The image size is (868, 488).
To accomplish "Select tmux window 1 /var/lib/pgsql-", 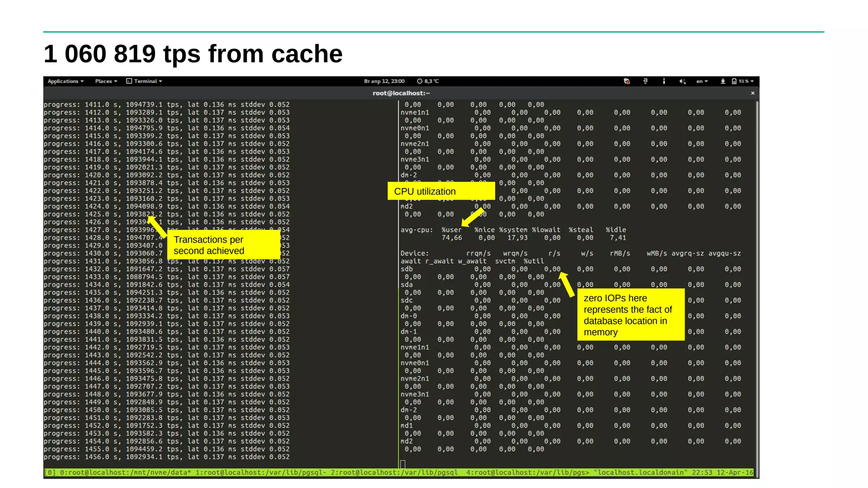I will (261, 472).
